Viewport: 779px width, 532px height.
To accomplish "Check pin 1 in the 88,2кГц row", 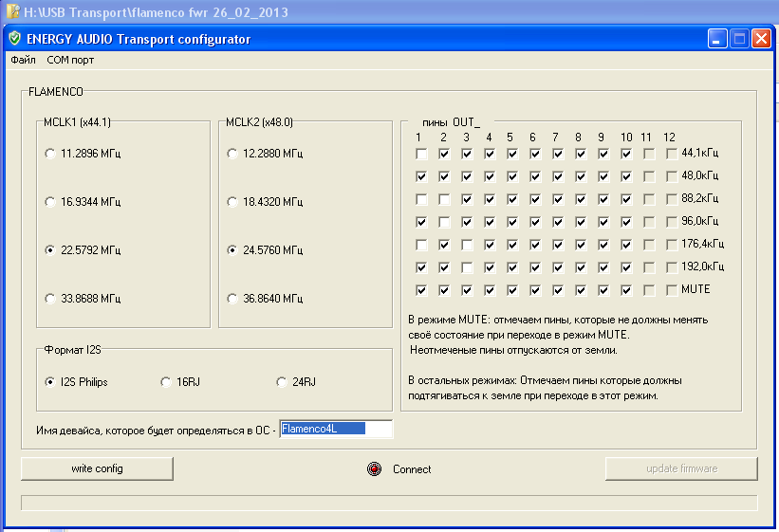I will 421,199.
